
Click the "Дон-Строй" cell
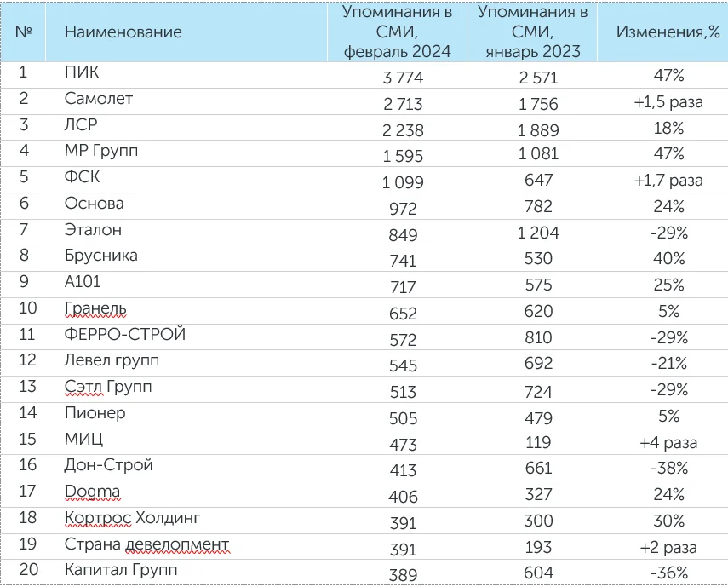[x=108, y=465]
